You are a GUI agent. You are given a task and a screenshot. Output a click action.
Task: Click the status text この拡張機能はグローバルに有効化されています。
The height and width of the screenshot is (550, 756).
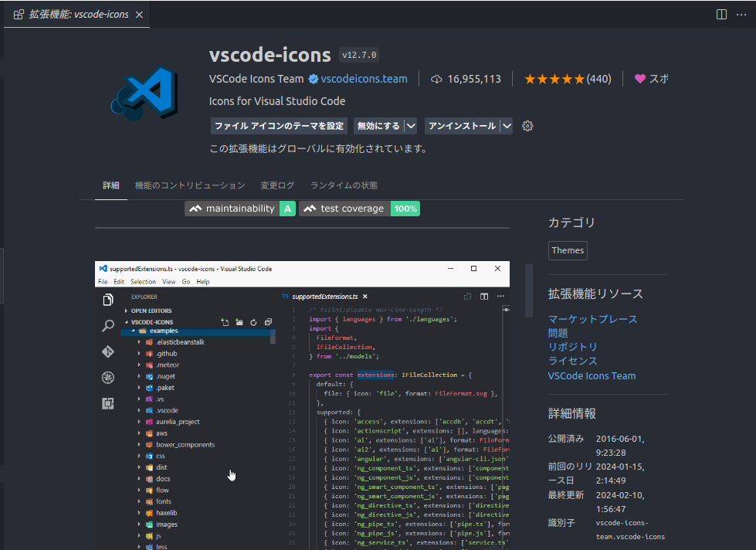pos(319,148)
